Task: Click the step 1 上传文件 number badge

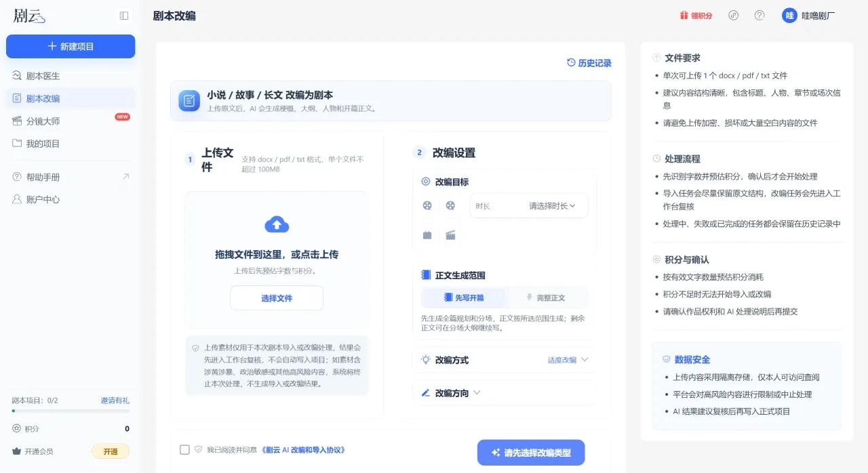Action: [190, 160]
